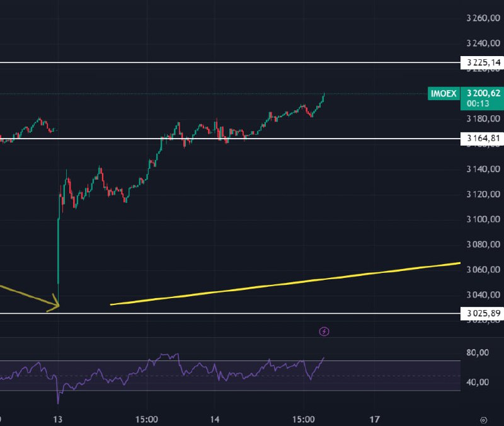
Task: Click the countdown timer 00:13
Action: coord(478,103)
